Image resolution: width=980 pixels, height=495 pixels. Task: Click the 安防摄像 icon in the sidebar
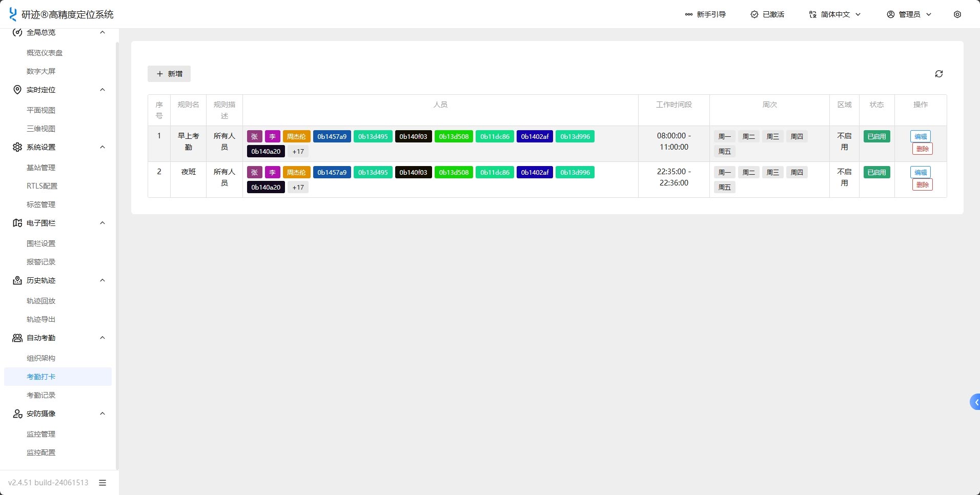(x=17, y=414)
